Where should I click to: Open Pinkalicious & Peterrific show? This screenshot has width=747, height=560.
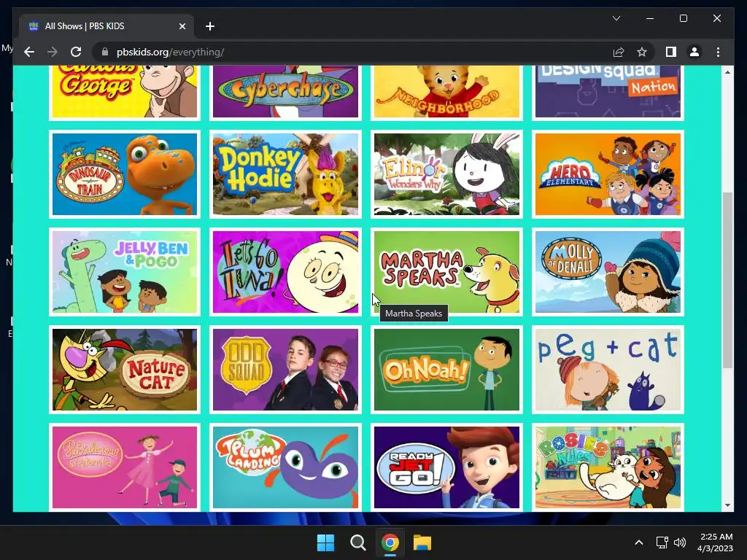pyautogui.click(x=124, y=467)
